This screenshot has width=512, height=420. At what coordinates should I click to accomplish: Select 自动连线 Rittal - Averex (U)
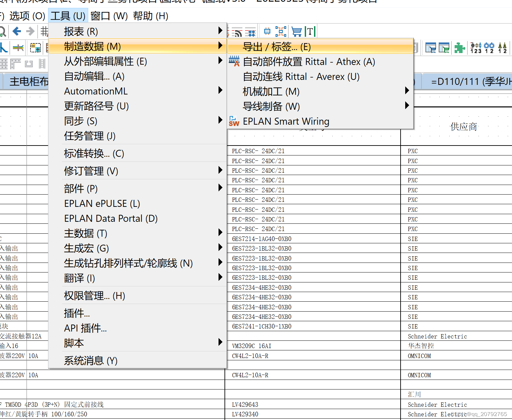point(320,77)
